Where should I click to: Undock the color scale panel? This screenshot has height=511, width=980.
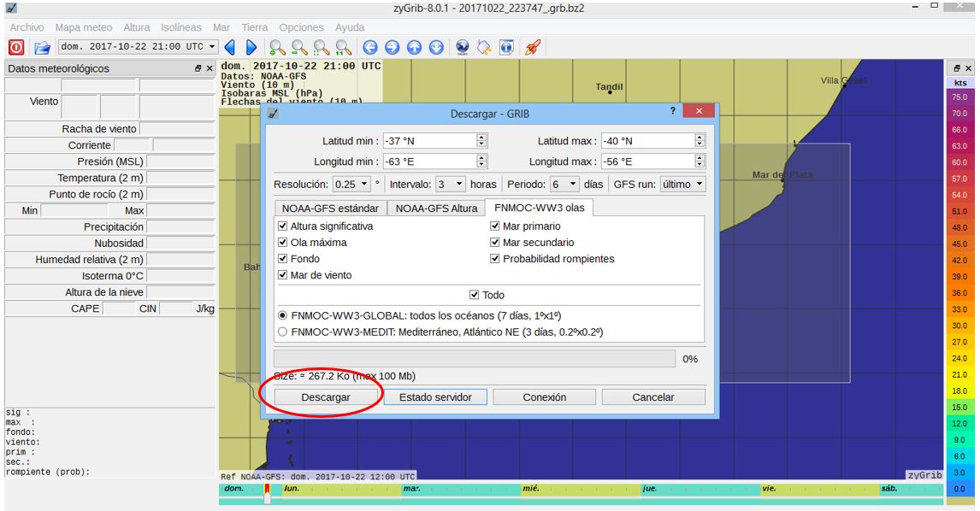pyautogui.click(x=957, y=68)
